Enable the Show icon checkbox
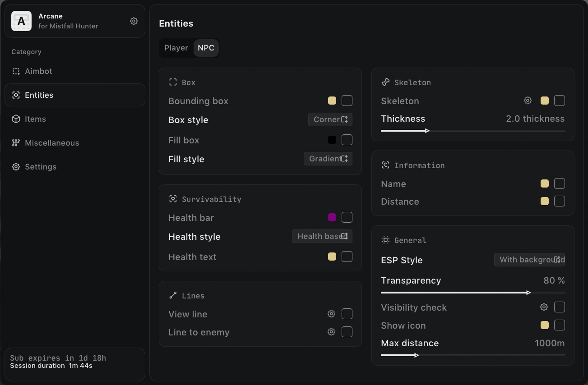Viewport: 588px width, 385px height. (560, 325)
